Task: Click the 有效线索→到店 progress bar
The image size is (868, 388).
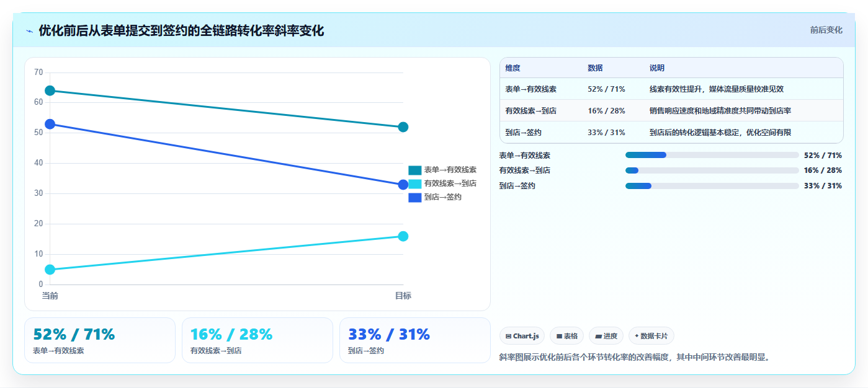Action: (712, 170)
